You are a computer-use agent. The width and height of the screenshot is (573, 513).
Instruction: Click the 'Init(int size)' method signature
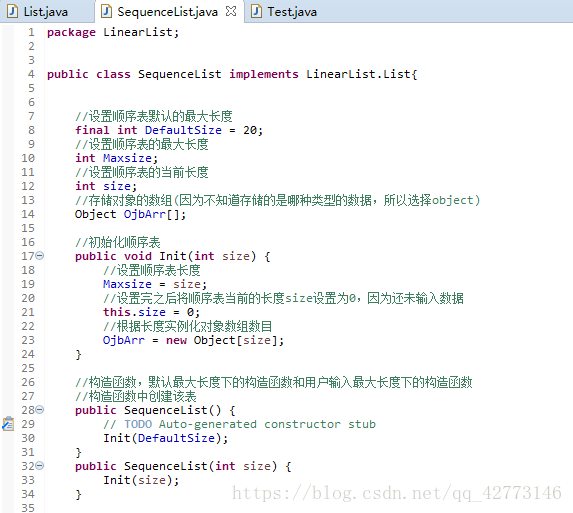click(207, 256)
